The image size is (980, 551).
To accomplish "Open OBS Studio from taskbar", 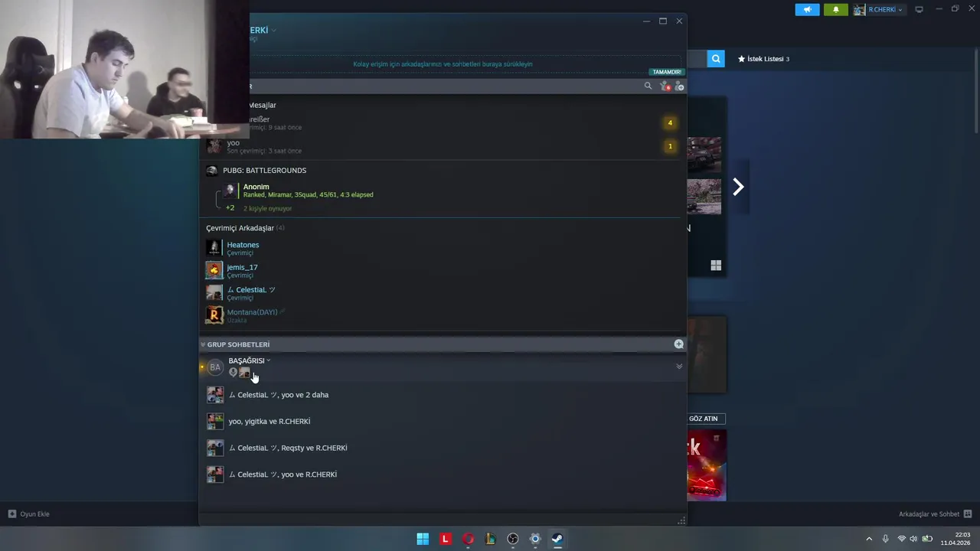I will click(513, 539).
